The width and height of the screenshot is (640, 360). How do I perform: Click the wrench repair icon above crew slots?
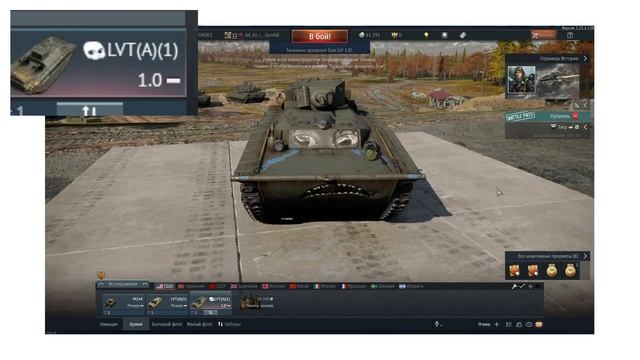514,287
